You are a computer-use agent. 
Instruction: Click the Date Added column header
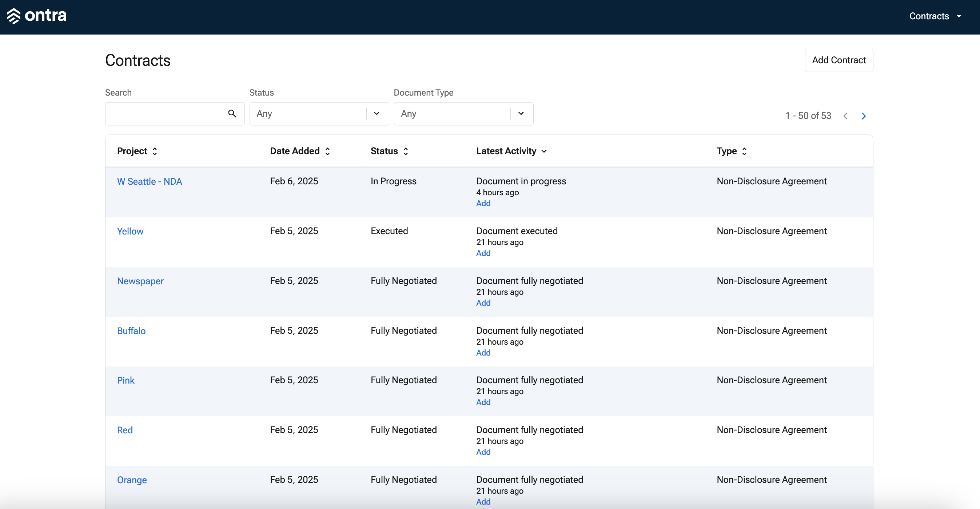pos(295,151)
